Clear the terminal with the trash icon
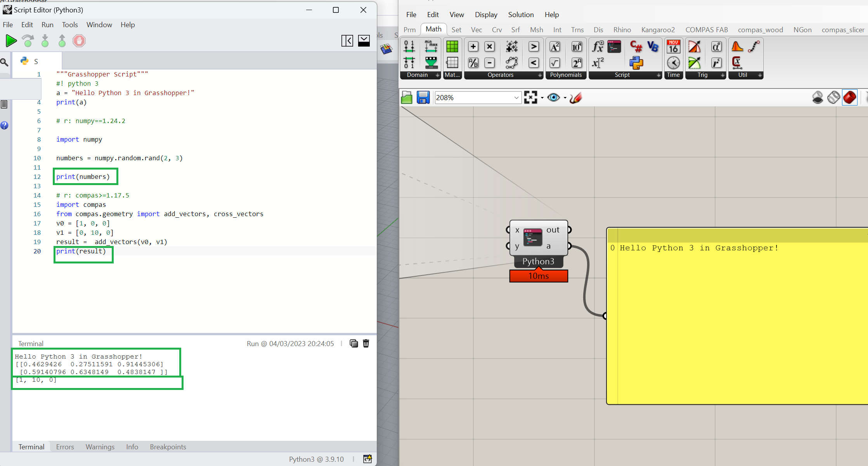Image resolution: width=868 pixels, height=466 pixels. tap(366, 343)
